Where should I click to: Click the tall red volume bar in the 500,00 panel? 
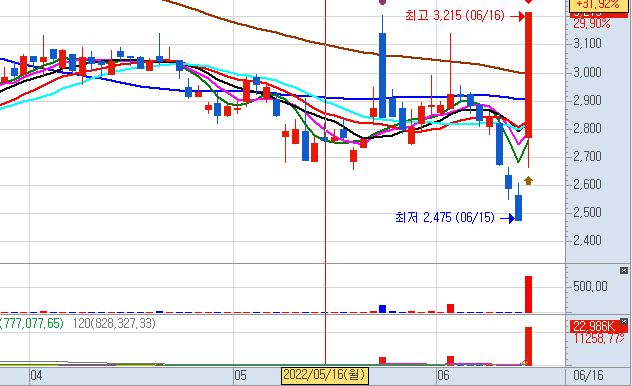coord(528,294)
